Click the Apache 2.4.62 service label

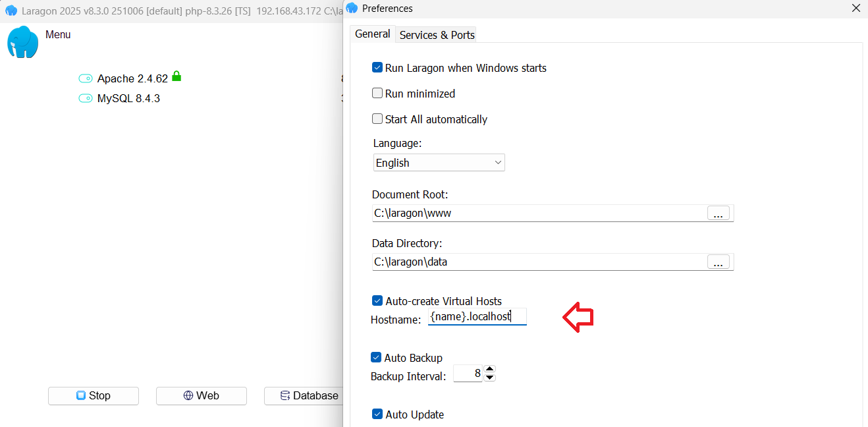132,78
